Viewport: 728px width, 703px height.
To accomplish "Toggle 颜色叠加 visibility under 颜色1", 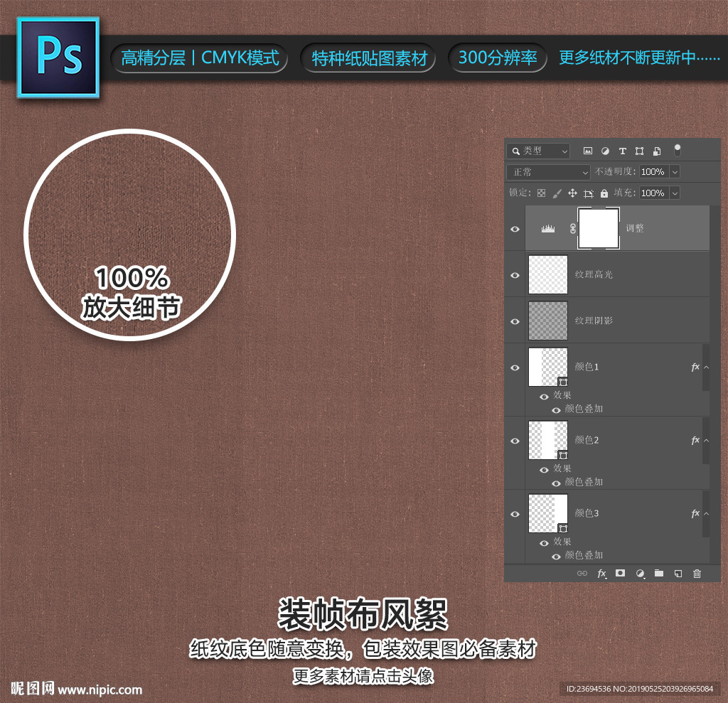I will tap(556, 410).
